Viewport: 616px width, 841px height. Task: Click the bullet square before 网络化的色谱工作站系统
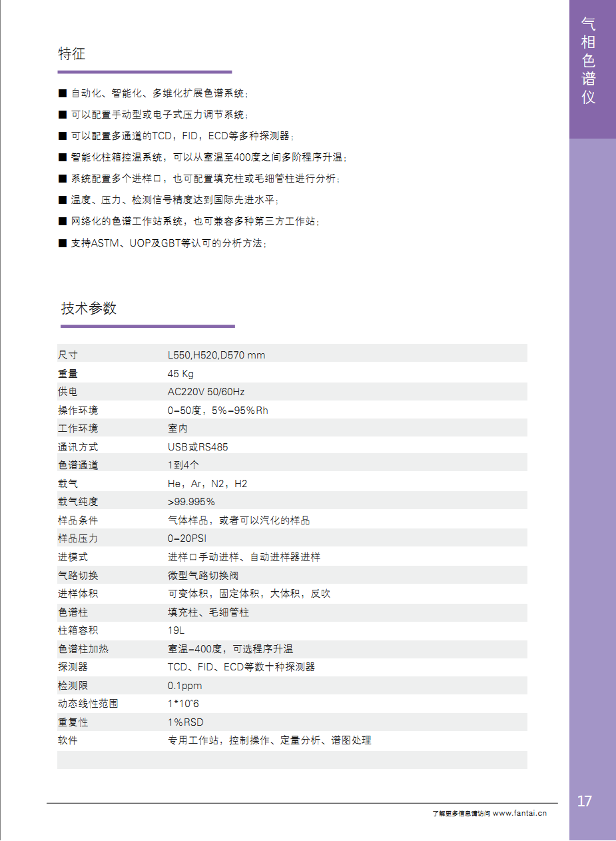63,221
